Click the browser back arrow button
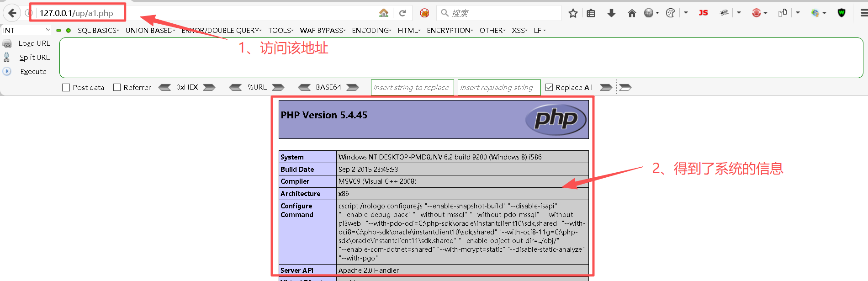Image resolution: width=868 pixels, height=281 pixels. (12, 13)
